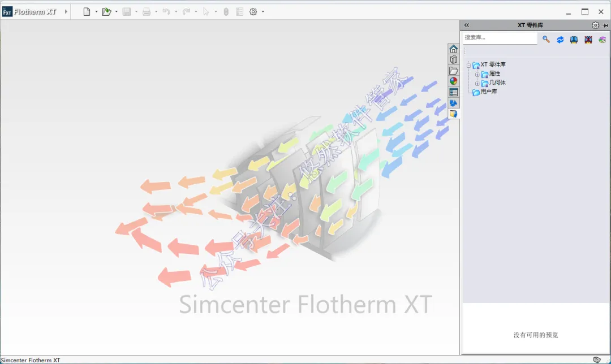Open a file with the folder arrow icon
Screen dimensions: 611x364
click(x=106, y=12)
